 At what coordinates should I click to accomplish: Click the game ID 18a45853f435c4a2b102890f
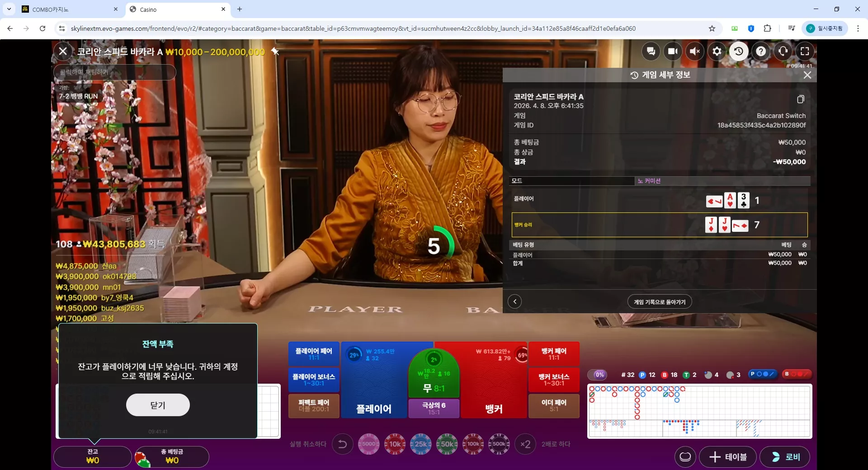pos(761,125)
